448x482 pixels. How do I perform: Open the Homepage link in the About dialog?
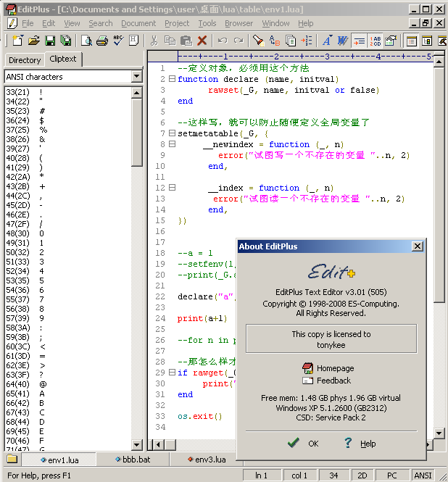point(335,368)
